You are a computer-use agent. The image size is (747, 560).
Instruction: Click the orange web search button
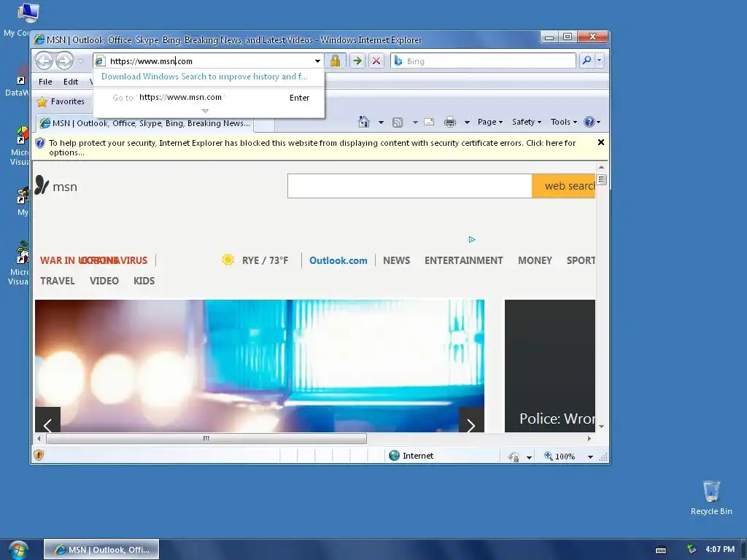point(564,186)
